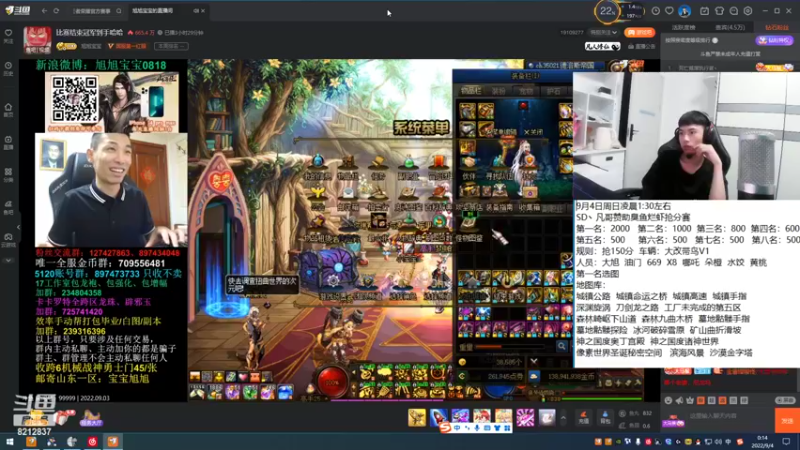Click the orange 游戏吧 button
Viewport: 800px width, 450px height.
point(639,33)
